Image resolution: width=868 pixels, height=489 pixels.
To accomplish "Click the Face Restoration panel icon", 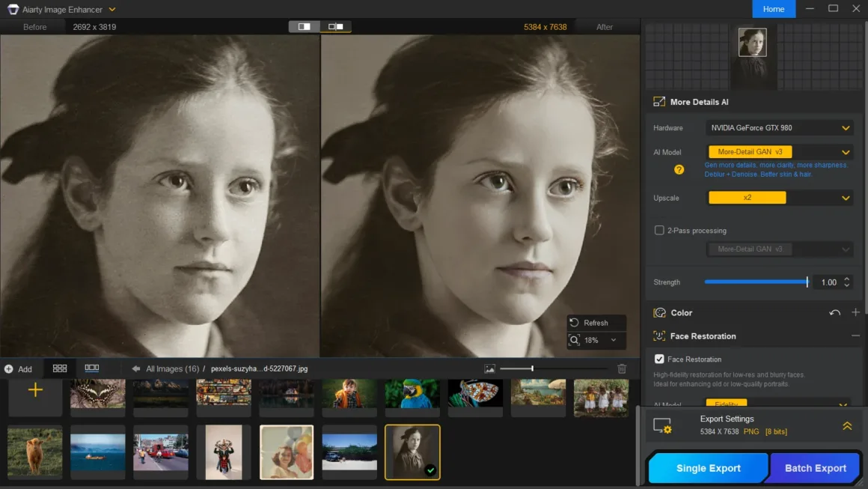I will click(660, 336).
